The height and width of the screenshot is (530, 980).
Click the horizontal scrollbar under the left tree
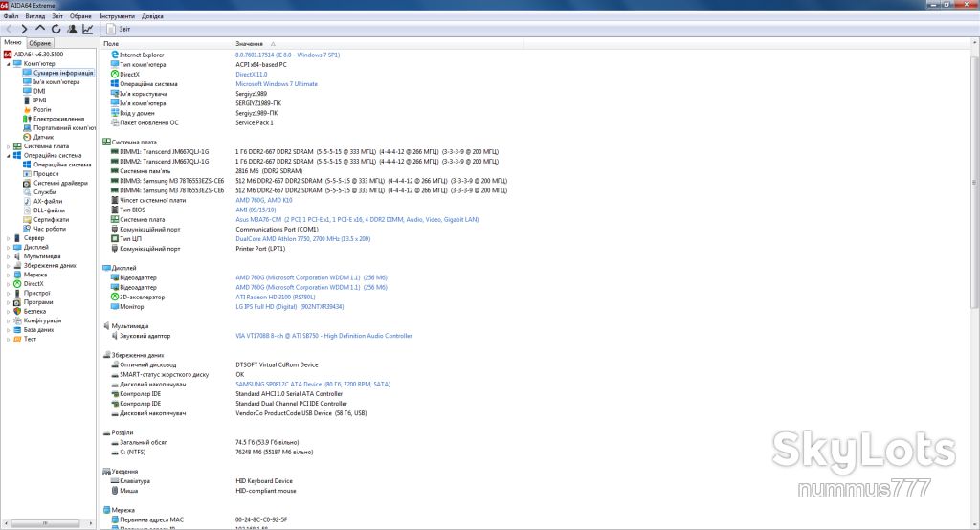48,523
